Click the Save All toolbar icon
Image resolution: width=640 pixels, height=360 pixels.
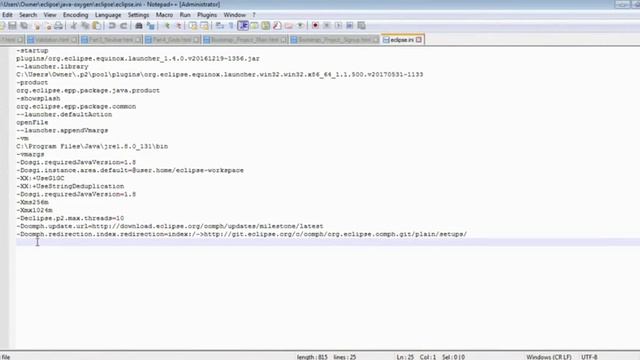(24, 26)
